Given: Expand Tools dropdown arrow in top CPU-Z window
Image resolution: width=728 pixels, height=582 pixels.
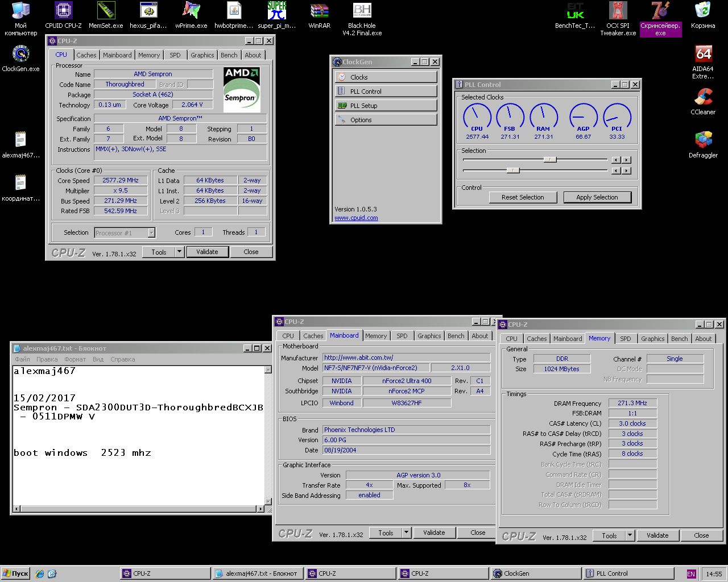Looking at the screenshot, I should 179,252.
